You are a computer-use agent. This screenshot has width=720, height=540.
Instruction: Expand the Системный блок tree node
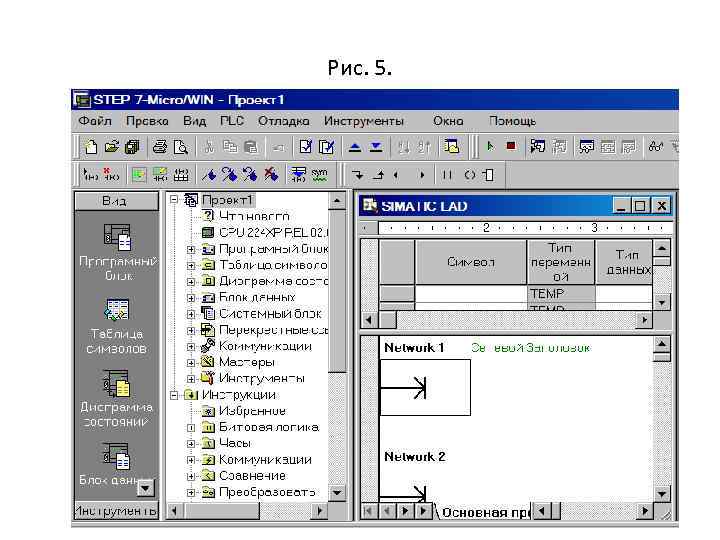coord(191,314)
